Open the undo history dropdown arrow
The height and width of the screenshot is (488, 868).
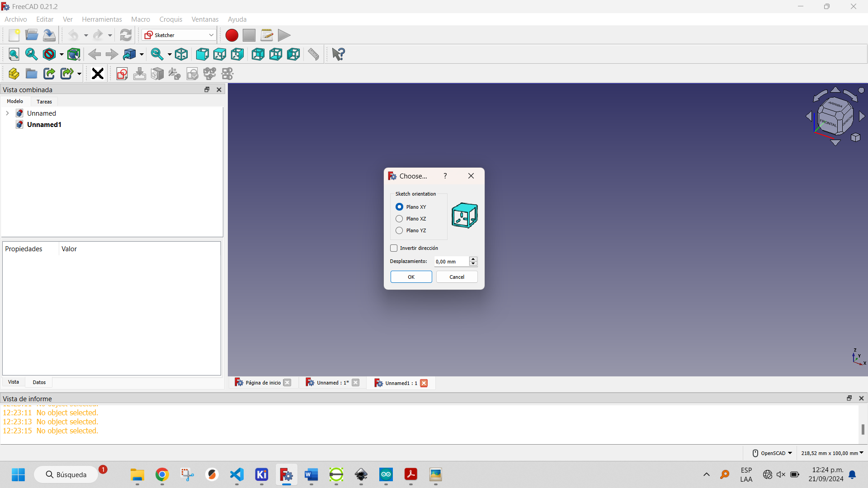(x=86, y=35)
